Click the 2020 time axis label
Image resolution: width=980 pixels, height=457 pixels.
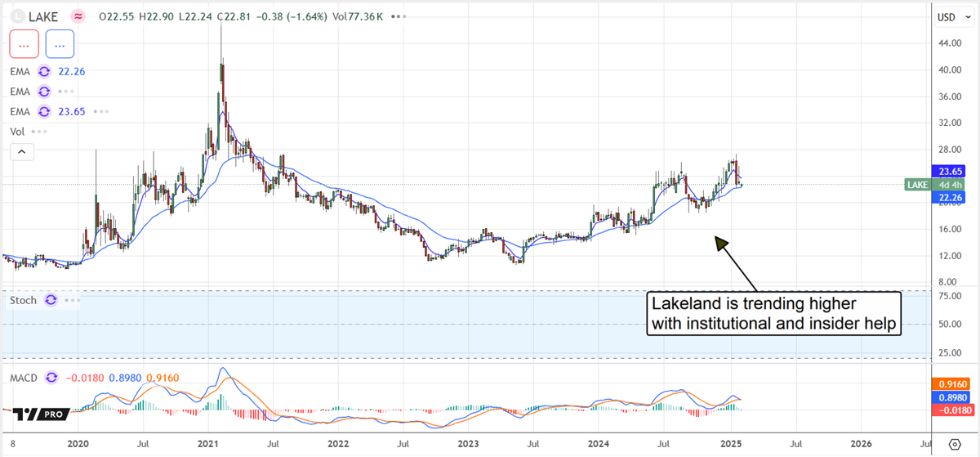pos(78,442)
